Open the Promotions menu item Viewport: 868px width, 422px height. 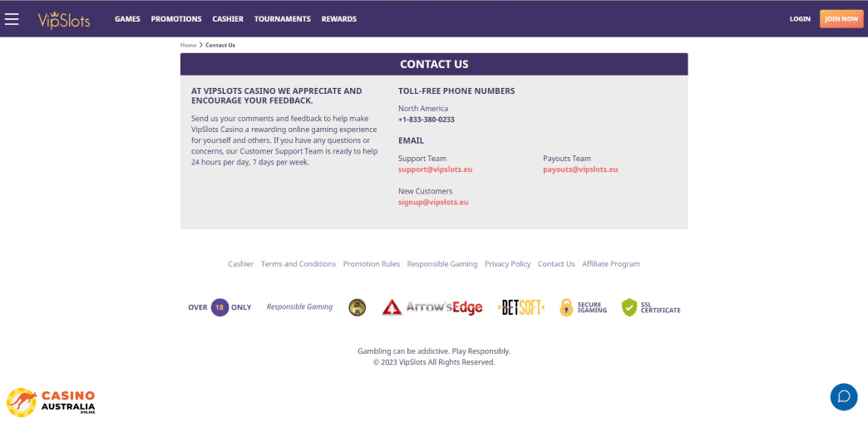[x=176, y=19]
